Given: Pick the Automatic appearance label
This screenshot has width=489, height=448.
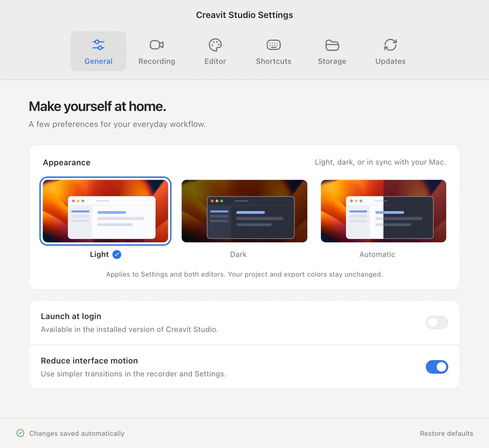Looking at the screenshot, I should point(377,255).
